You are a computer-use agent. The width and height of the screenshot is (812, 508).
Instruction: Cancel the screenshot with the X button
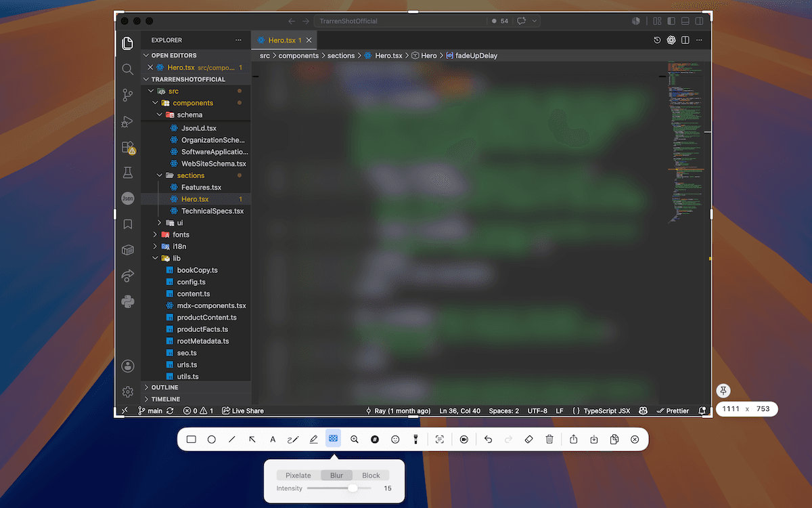point(635,440)
